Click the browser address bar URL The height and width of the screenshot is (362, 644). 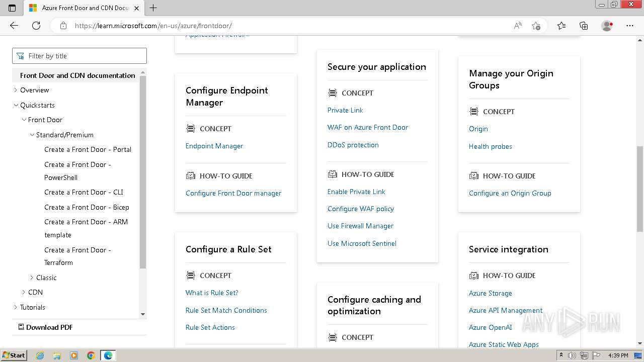(153, 26)
